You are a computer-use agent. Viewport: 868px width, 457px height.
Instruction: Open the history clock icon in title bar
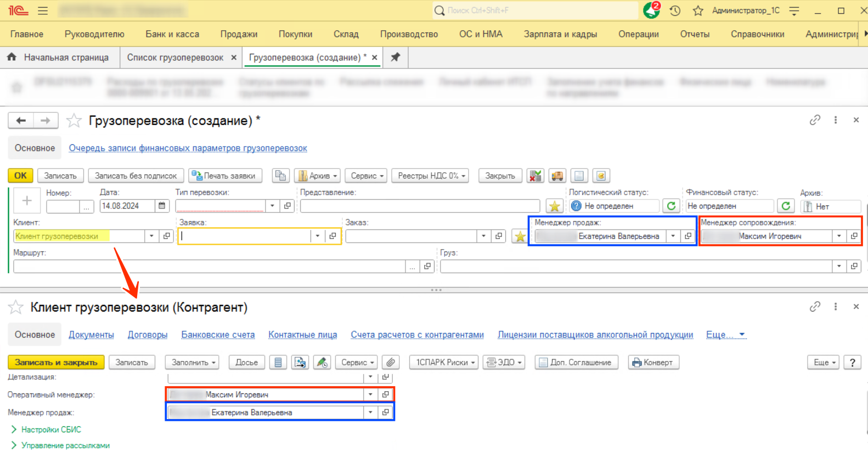pos(675,10)
